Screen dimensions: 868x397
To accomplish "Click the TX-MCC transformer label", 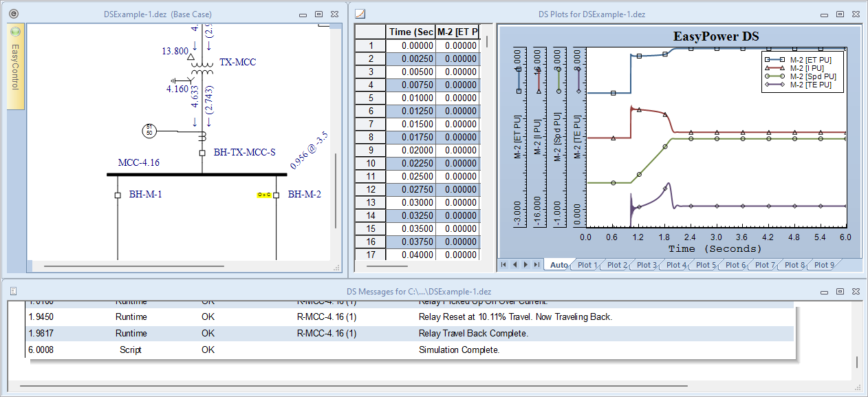I will click(238, 62).
